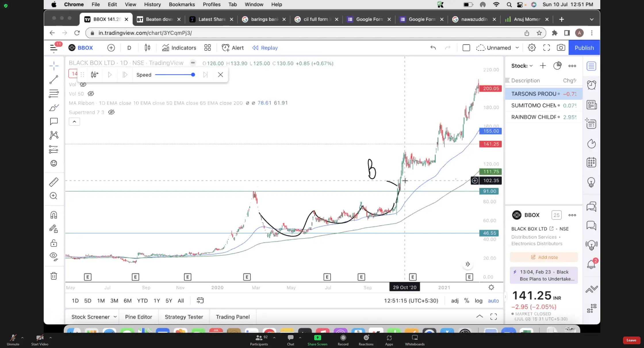
Task: Open chart settings gear icon
Action: tap(532, 48)
